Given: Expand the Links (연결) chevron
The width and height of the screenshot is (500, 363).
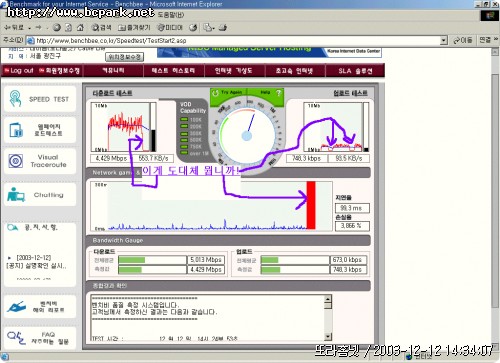Looking at the screenshot, I should [x=496, y=40].
